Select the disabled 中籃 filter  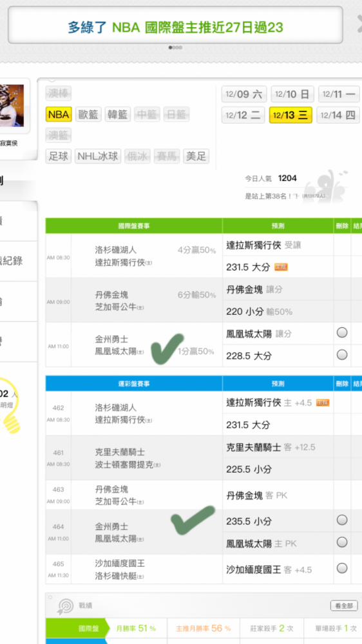coord(147,114)
